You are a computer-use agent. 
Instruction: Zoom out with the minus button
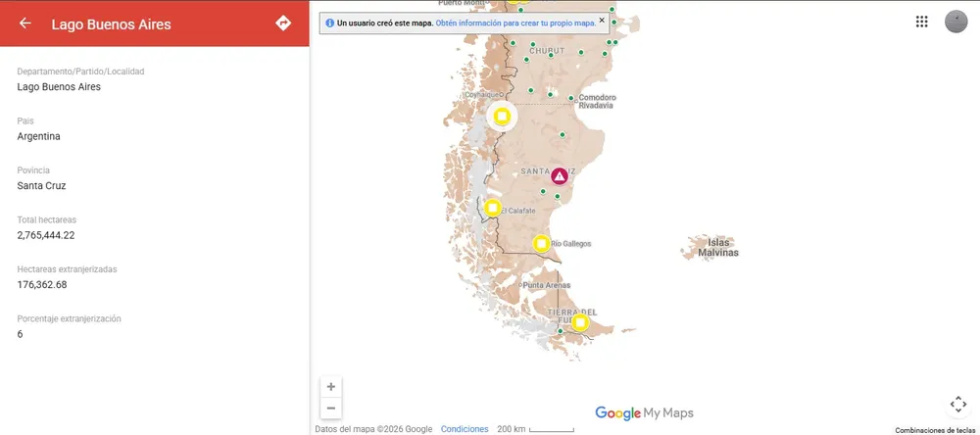(x=330, y=409)
